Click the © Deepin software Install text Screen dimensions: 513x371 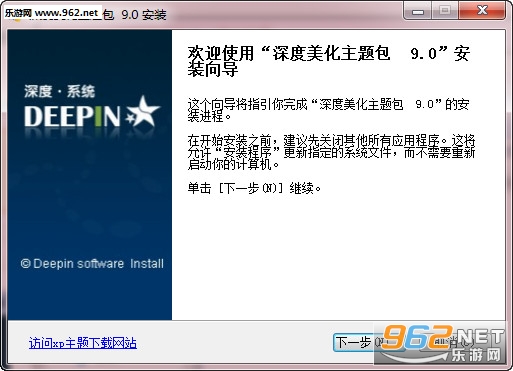pos(92,264)
